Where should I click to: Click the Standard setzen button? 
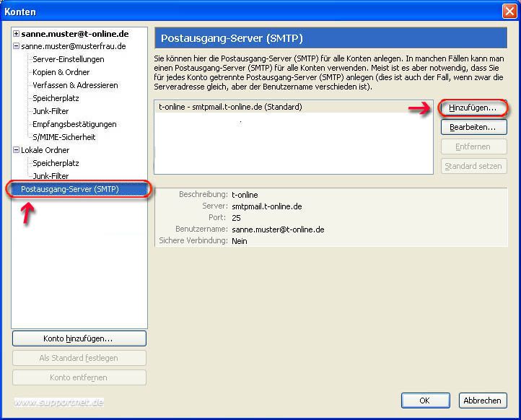[x=474, y=166]
